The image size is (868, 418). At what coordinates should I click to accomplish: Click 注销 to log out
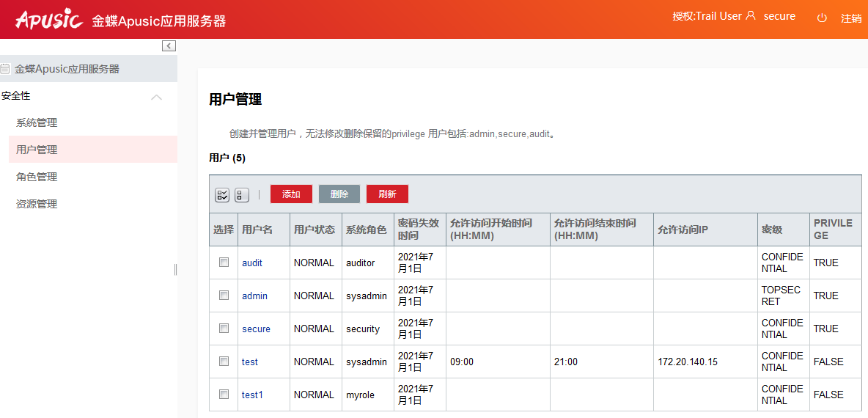click(850, 18)
